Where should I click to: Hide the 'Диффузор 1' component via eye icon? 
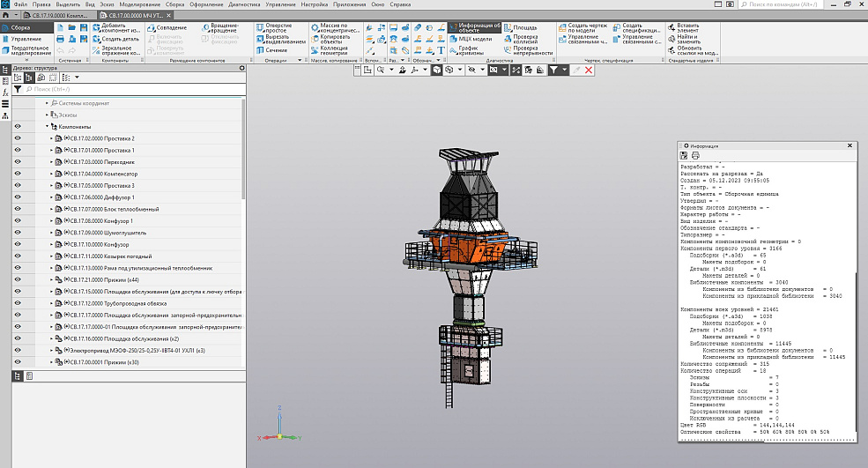pos(18,198)
